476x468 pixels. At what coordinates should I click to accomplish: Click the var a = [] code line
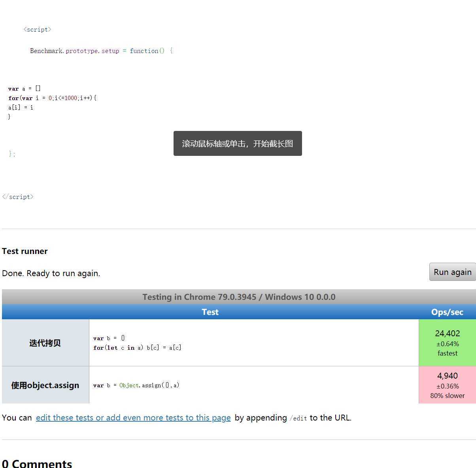click(x=24, y=89)
